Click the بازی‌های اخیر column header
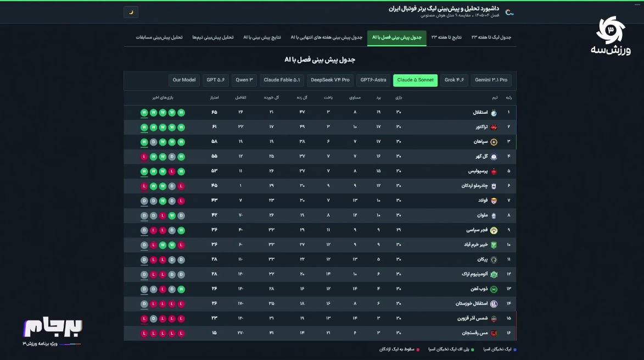This screenshot has width=644, height=360. point(163,98)
